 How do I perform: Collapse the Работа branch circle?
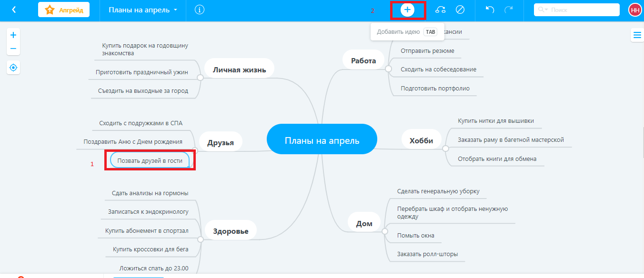pos(388,69)
